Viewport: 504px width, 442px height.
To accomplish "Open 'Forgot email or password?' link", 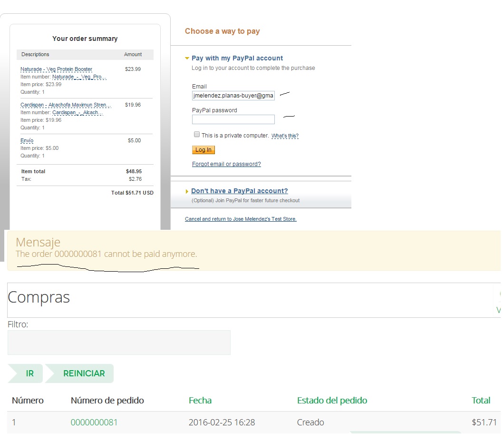I will coord(226,164).
